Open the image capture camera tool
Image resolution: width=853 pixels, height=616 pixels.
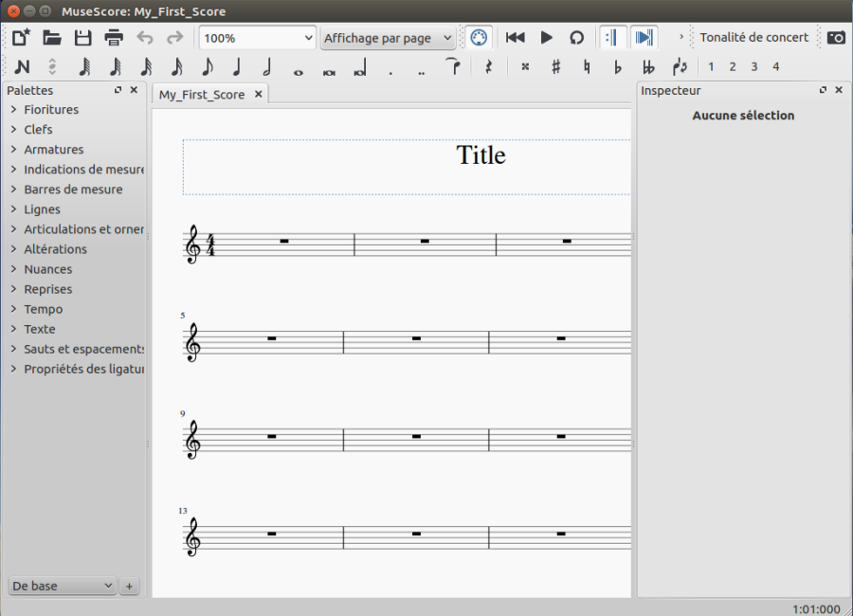pyautogui.click(x=836, y=38)
